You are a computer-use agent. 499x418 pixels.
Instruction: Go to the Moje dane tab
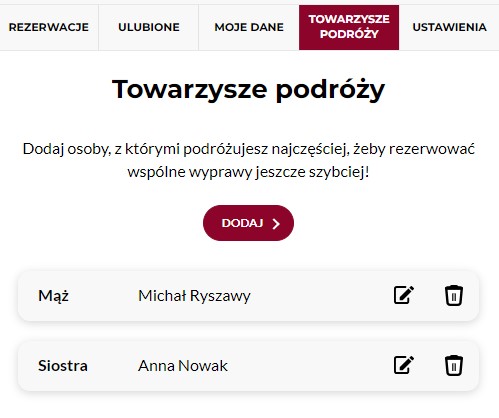[249, 27]
